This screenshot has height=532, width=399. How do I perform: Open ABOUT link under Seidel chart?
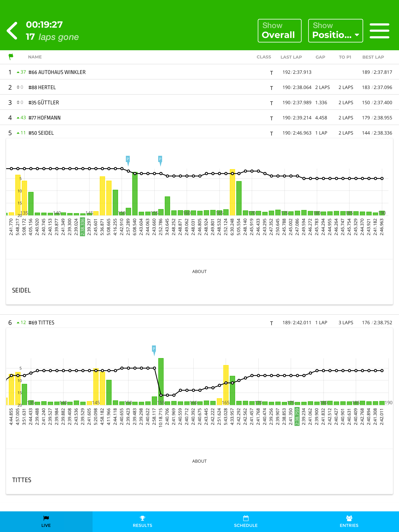pyautogui.click(x=199, y=271)
